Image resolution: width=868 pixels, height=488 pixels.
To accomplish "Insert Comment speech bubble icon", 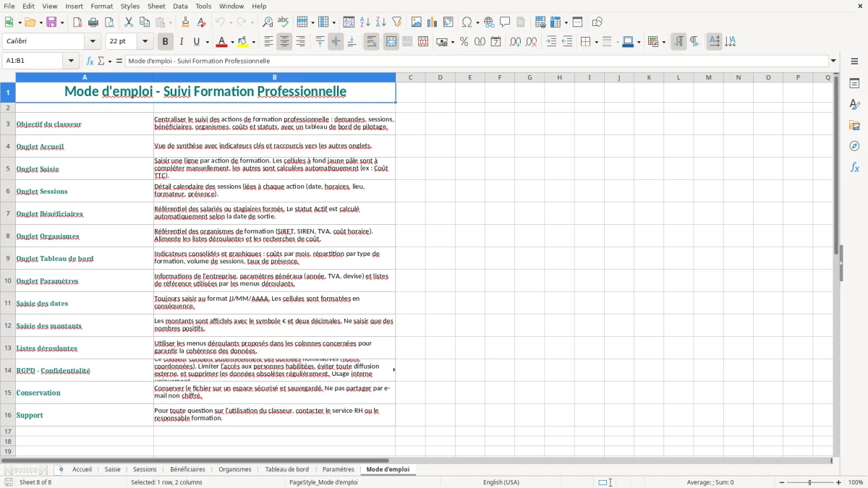I will click(x=506, y=22).
